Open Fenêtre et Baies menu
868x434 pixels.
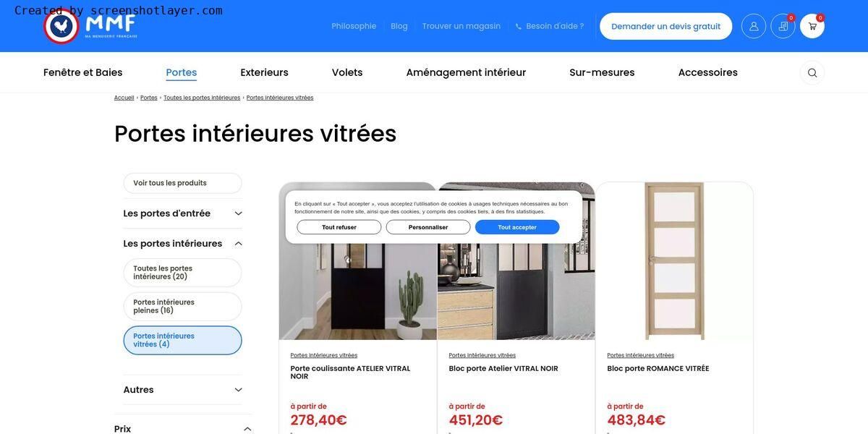coord(83,72)
